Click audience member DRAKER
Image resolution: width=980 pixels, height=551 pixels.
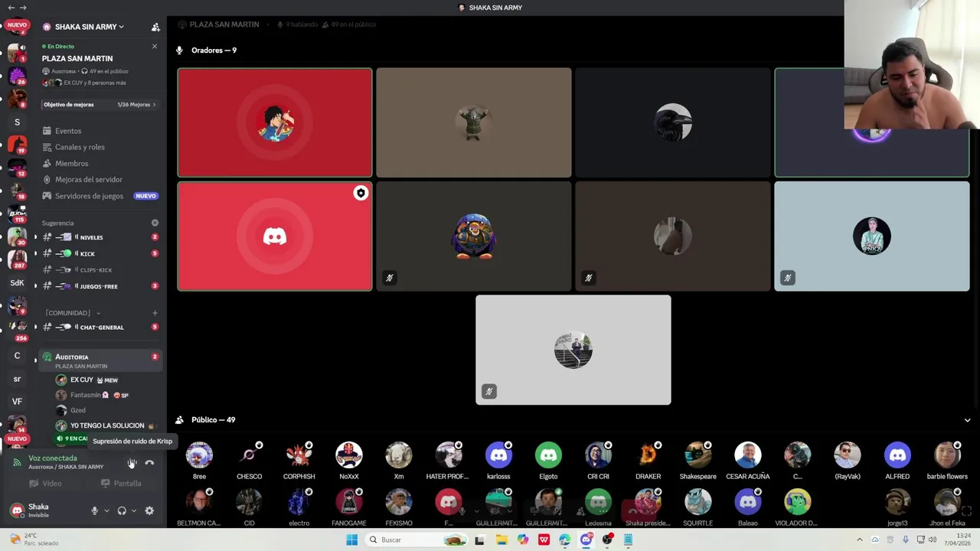[648, 461]
